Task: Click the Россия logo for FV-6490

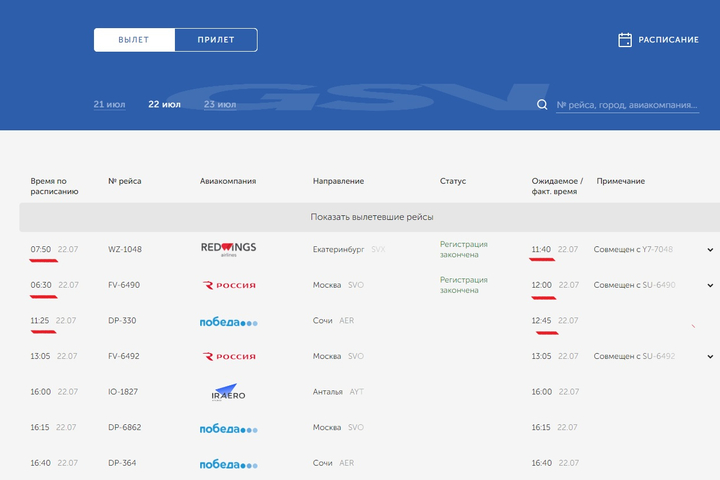Action: point(229,285)
